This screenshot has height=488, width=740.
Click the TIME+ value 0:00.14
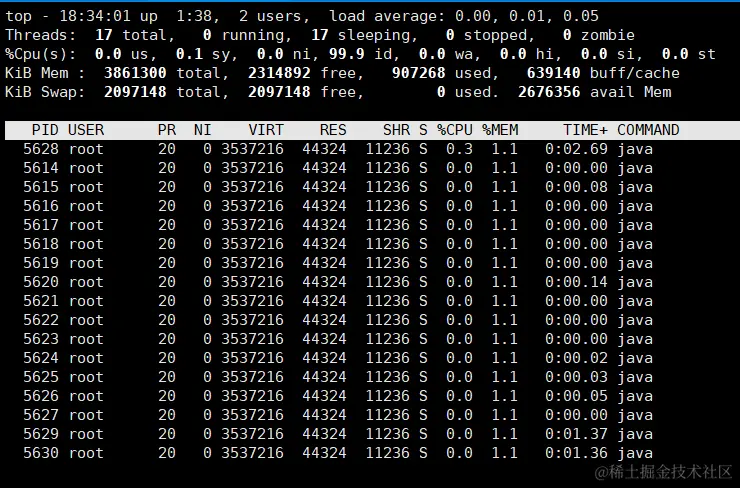coord(577,282)
